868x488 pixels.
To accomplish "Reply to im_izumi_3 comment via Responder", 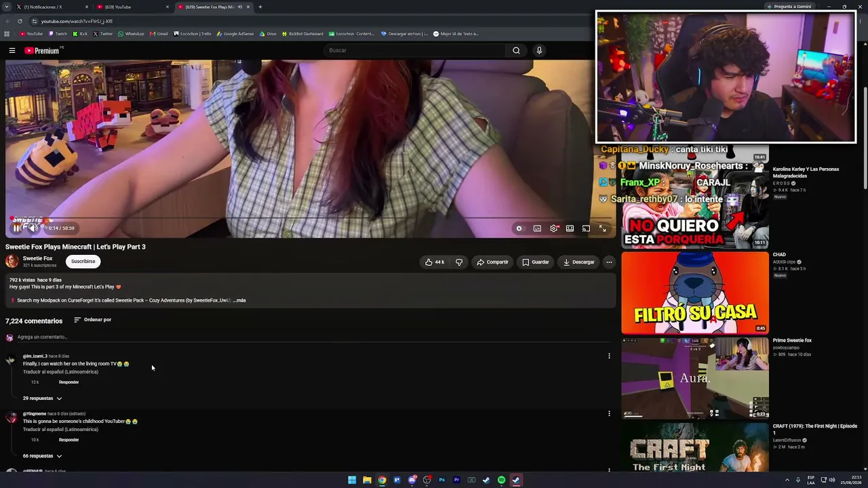I will (x=68, y=382).
